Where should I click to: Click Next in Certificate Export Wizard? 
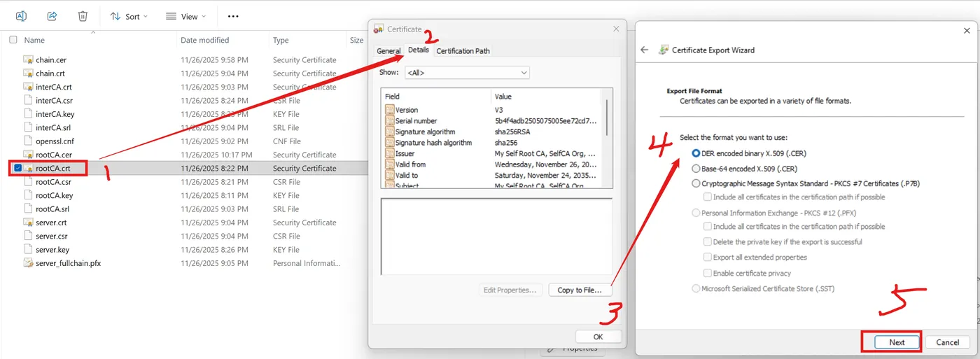897,342
